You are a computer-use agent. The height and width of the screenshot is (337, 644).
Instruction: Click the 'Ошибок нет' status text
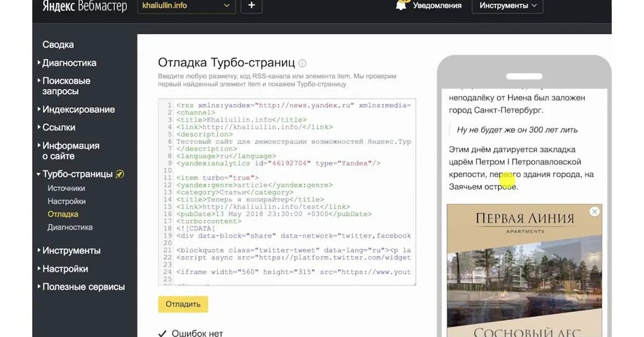point(197,333)
